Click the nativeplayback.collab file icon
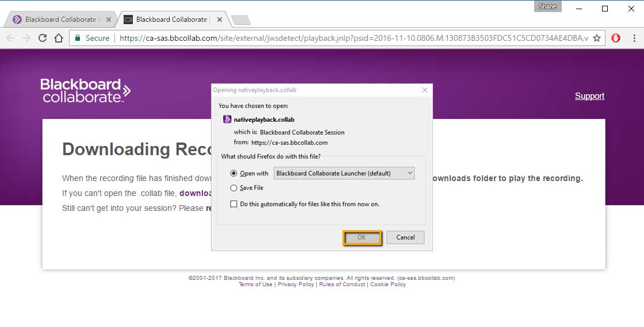The width and height of the screenshot is (644, 327). coord(227,120)
